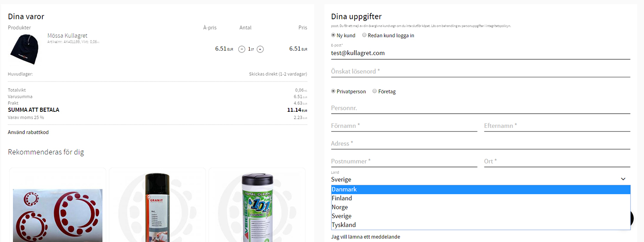Image resolution: width=644 pixels, height=242 pixels.
Task: Select the Ny kund radio button
Action: 333,35
